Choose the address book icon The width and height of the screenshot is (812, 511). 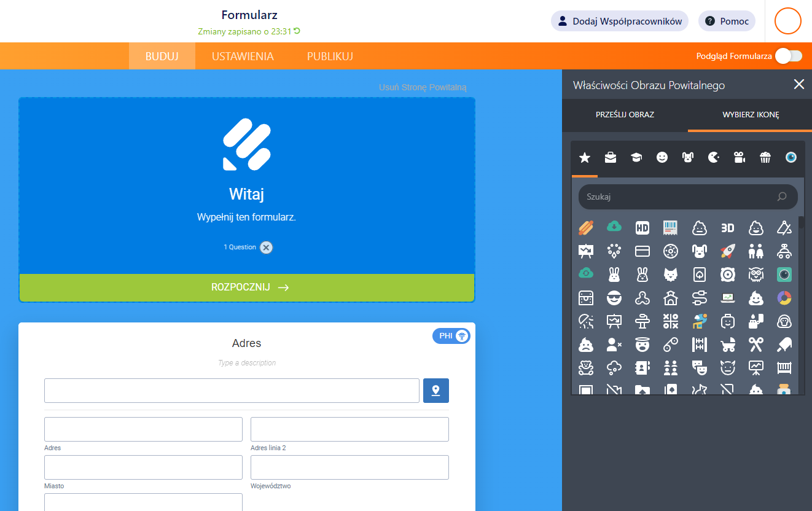[642, 368]
